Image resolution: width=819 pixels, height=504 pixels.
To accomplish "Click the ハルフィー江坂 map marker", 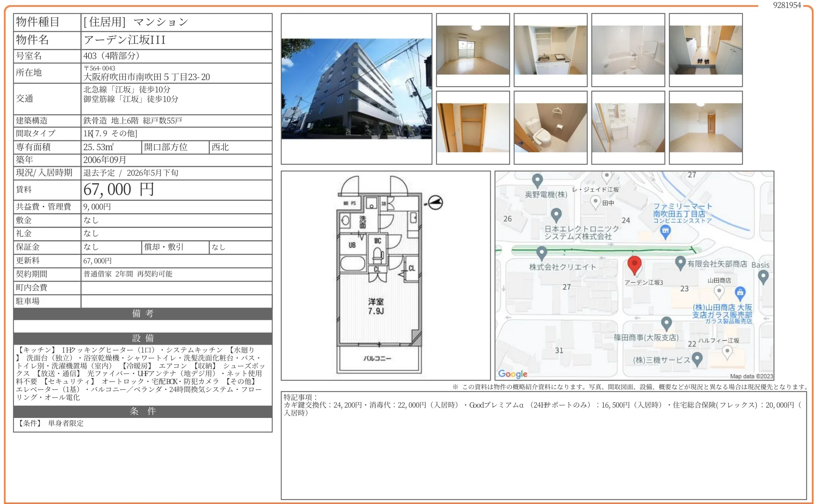I will [727, 351].
